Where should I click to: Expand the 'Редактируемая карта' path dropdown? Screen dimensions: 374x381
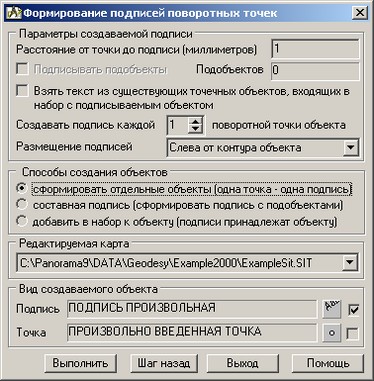point(350,263)
